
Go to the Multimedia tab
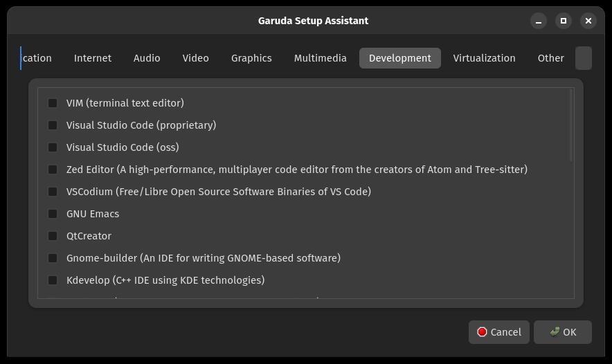[320, 58]
